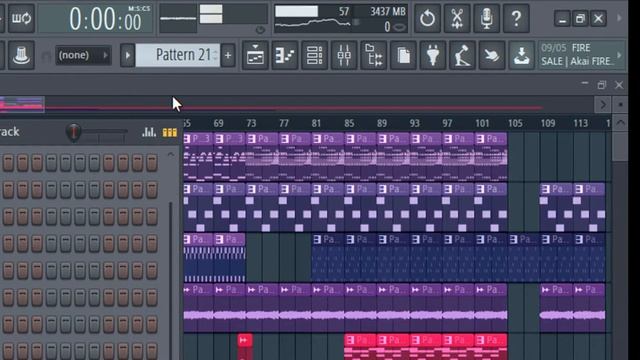Toggle first step button in top row
This screenshot has width=640, height=360.
coord(8,162)
